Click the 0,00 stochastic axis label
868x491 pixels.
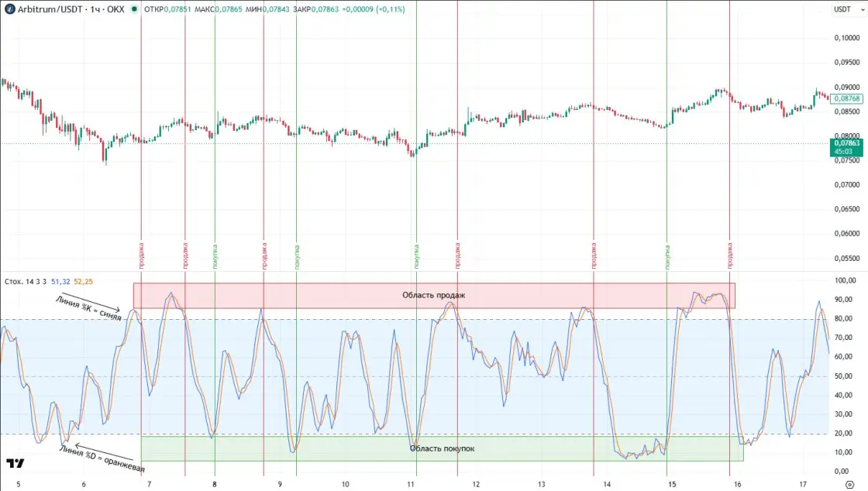tap(842, 471)
